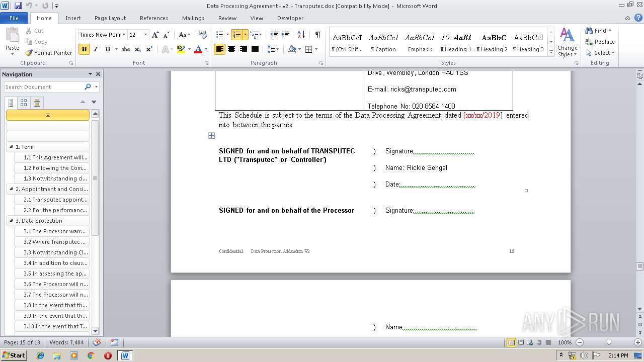The image size is (644, 362).
Task: Toggle Subscript formatting
Action: click(137, 49)
